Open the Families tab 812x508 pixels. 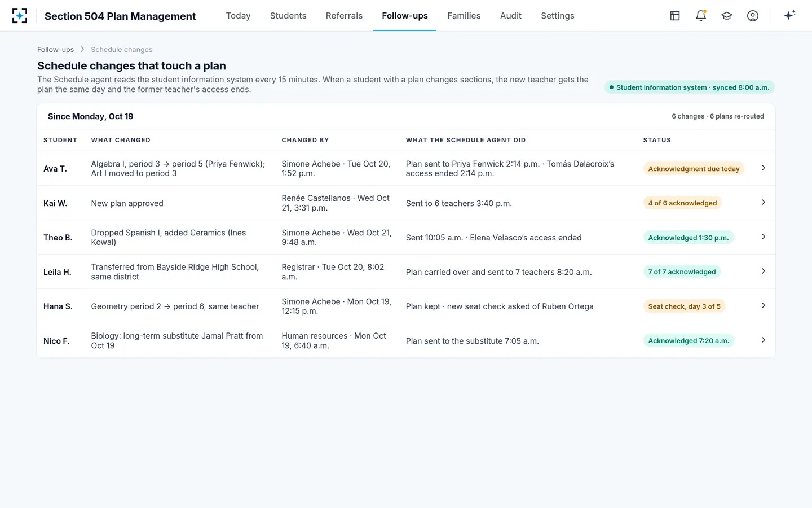[464, 16]
